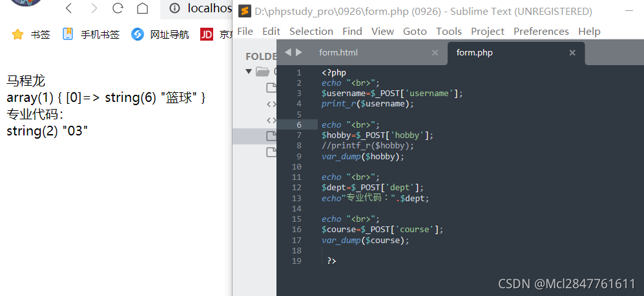Click the var_dump($course); line

(366, 241)
